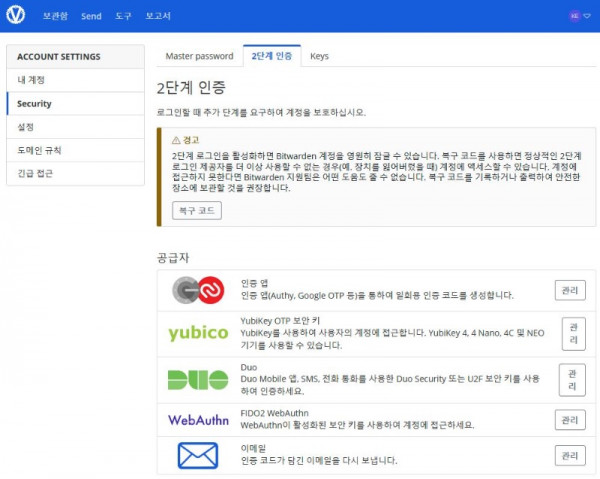
Task: Switch to the Keys tab
Action: point(319,56)
